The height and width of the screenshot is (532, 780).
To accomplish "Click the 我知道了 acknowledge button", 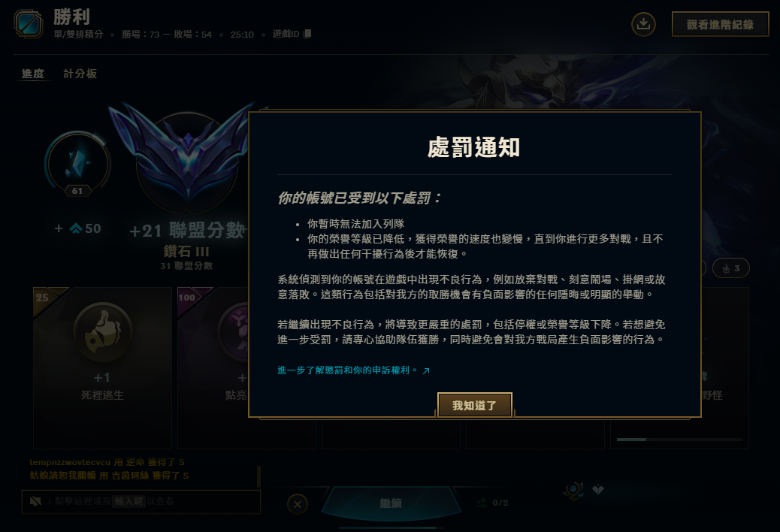I will [x=475, y=405].
